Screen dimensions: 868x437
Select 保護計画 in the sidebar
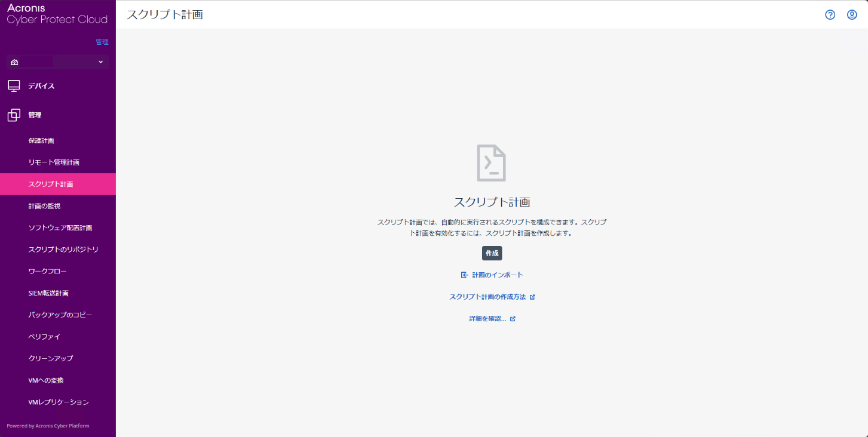point(41,141)
